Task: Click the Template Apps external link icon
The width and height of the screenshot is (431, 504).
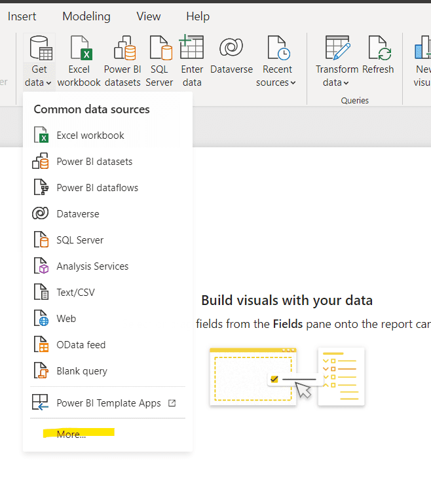Action: click(x=172, y=403)
